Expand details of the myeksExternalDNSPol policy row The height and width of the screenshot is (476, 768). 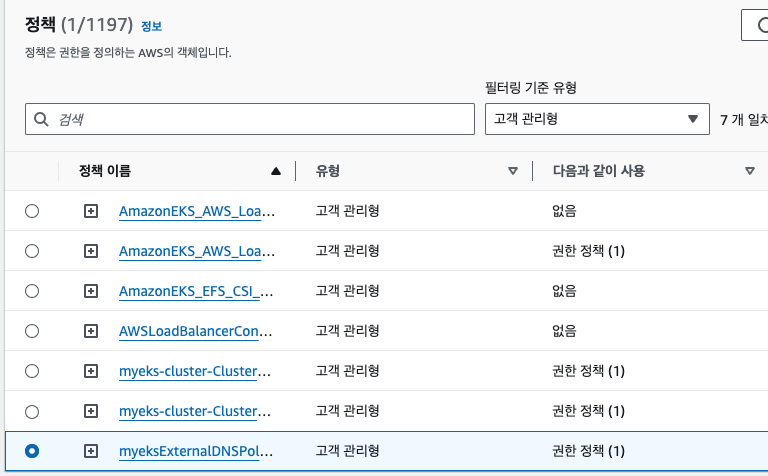91,451
